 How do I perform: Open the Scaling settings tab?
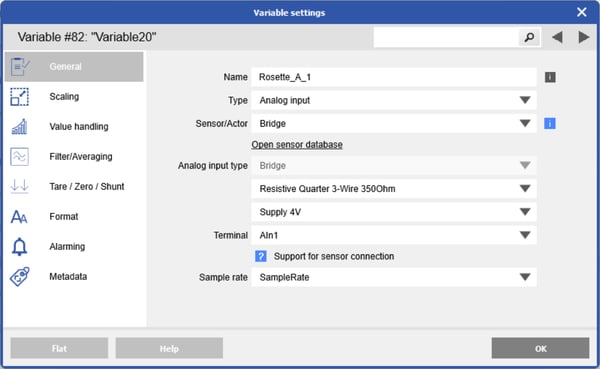coord(74,96)
